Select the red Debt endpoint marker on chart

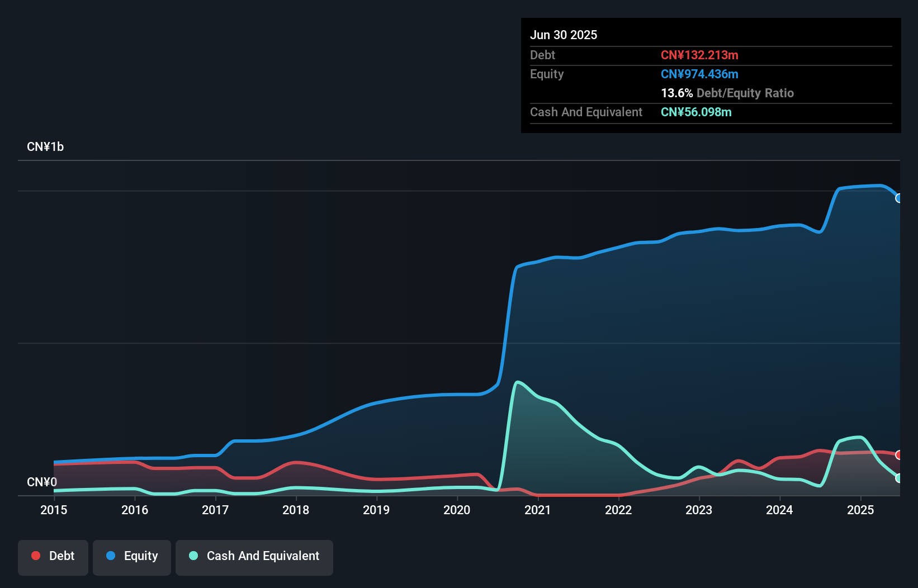click(x=899, y=455)
